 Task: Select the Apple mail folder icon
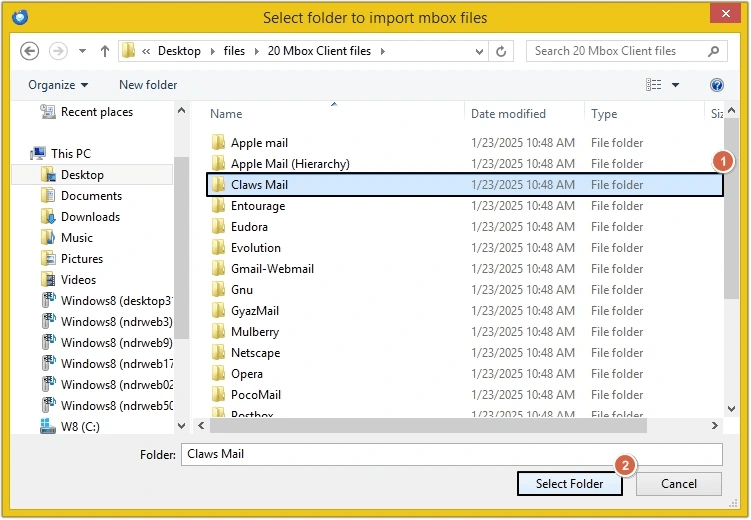tap(218, 143)
